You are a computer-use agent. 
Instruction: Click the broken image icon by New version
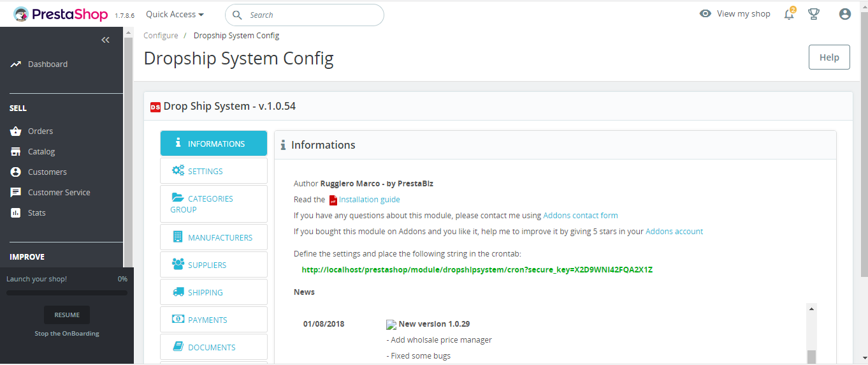pos(391,325)
